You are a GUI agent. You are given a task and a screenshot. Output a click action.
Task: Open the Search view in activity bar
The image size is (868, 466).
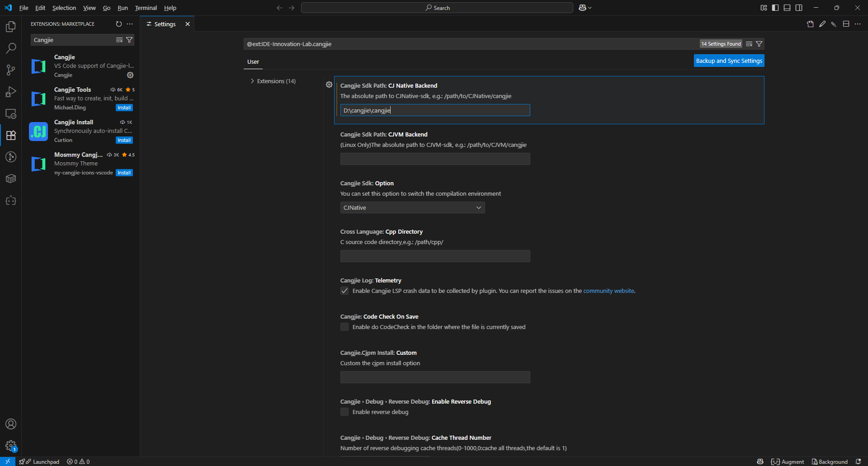tap(11, 48)
